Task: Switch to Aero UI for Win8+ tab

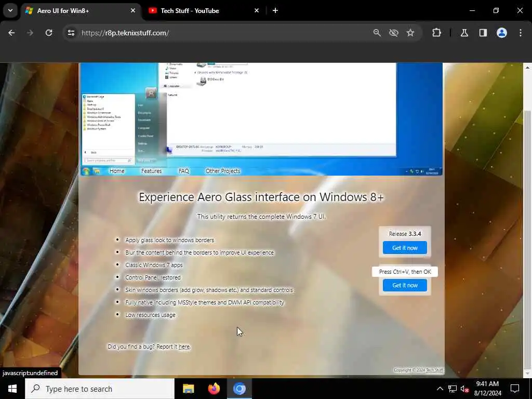Action: (x=81, y=11)
